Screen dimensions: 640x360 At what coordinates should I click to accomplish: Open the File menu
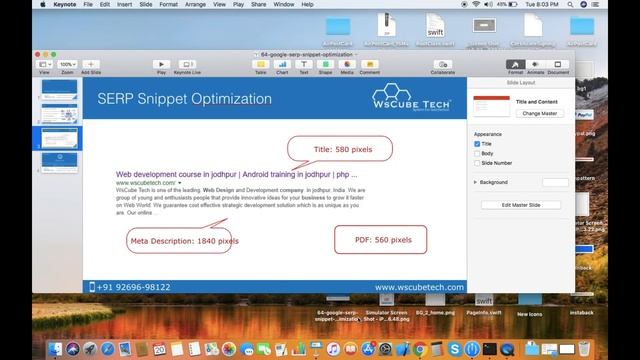click(88, 4)
